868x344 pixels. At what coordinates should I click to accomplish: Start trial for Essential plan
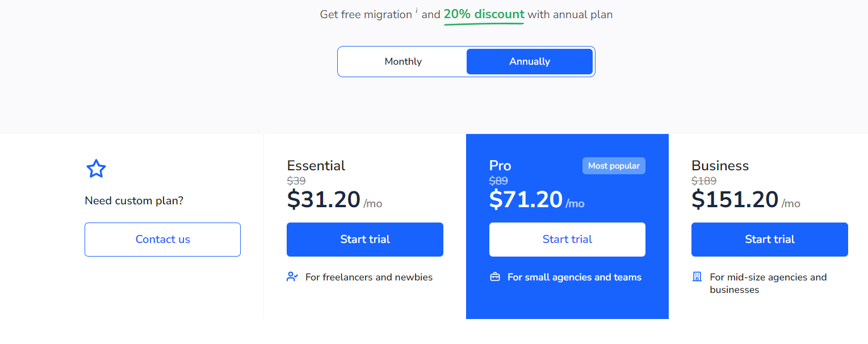(x=364, y=240)
